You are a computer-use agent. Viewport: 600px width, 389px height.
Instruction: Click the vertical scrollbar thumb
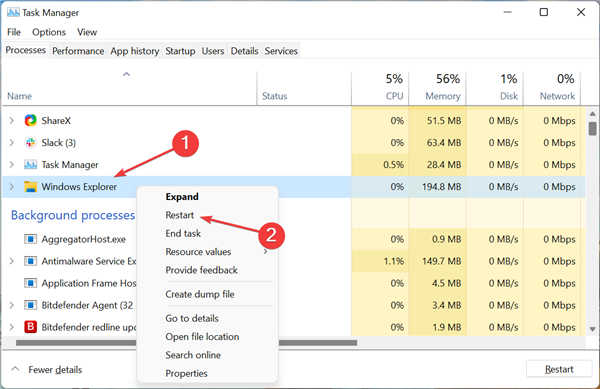[592, 129]
